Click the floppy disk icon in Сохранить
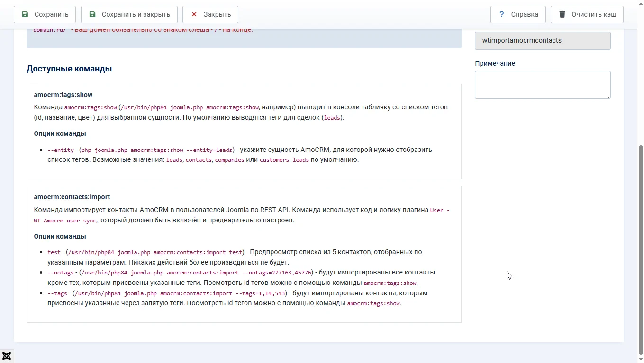 click(25, 14)
